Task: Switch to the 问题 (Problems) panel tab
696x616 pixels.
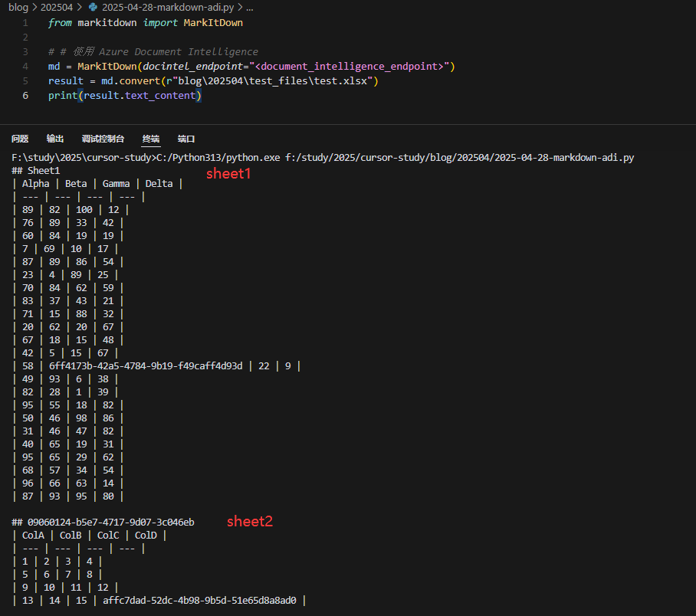Action: tap(20, 139)
